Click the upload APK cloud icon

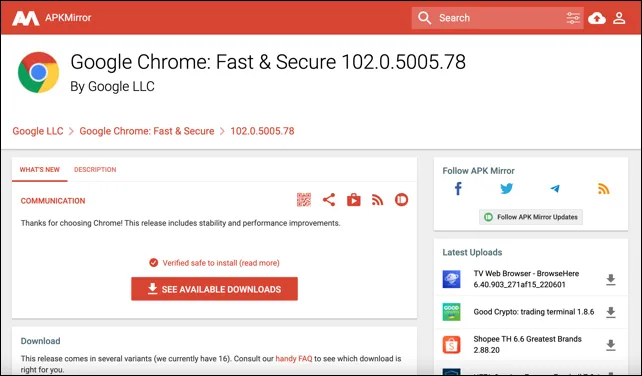597,18
